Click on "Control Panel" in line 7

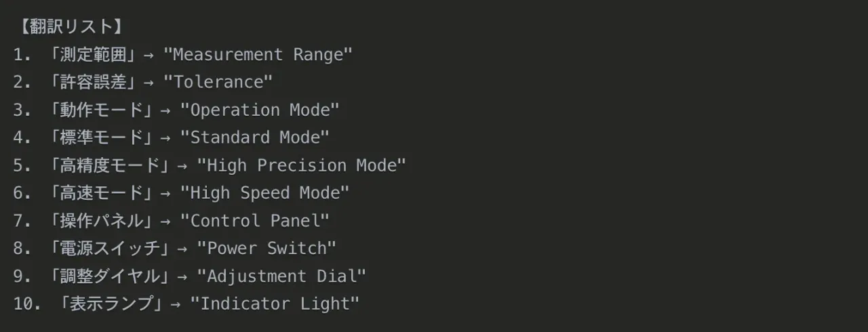(255, 222)
